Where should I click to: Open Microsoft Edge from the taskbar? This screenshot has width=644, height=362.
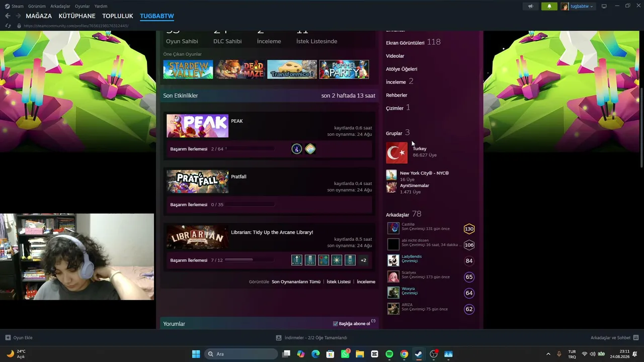[315, 354]
